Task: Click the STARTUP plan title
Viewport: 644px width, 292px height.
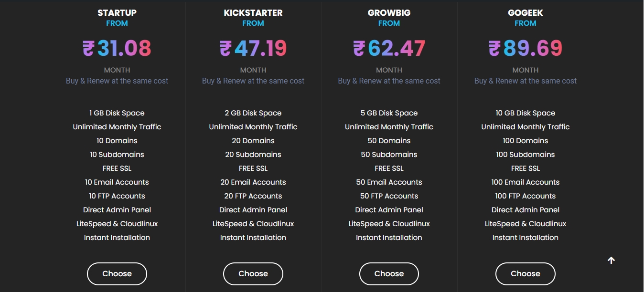Action: click(117, 13)
